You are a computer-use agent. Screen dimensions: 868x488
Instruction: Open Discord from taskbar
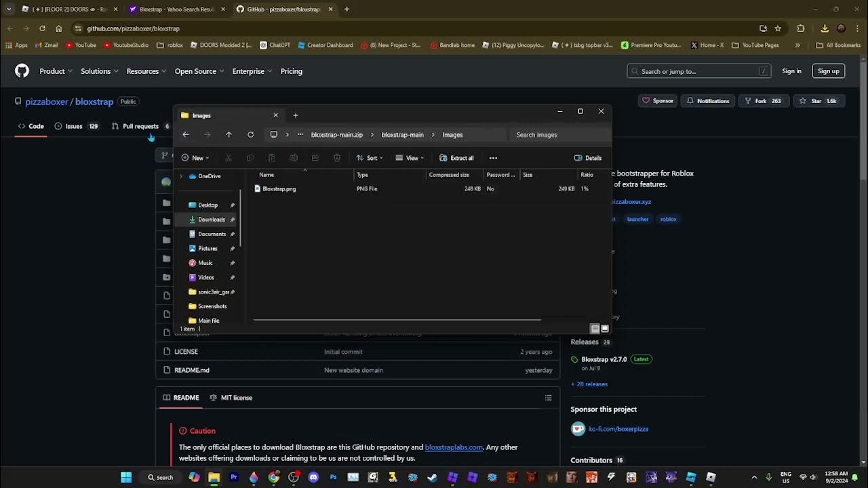[x=313, y=477]
